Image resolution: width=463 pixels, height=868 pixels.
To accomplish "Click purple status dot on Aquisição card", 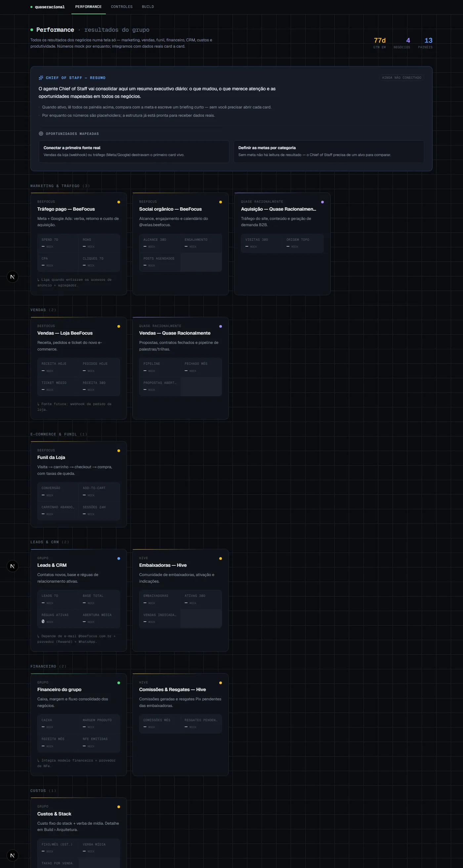I will (322, 202).
